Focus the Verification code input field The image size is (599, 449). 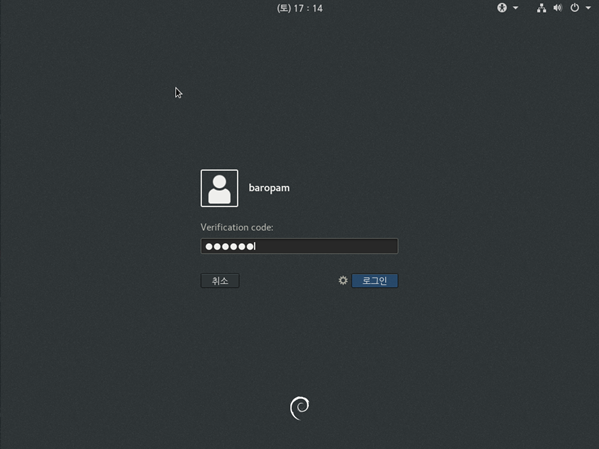[x=299, y=246]
